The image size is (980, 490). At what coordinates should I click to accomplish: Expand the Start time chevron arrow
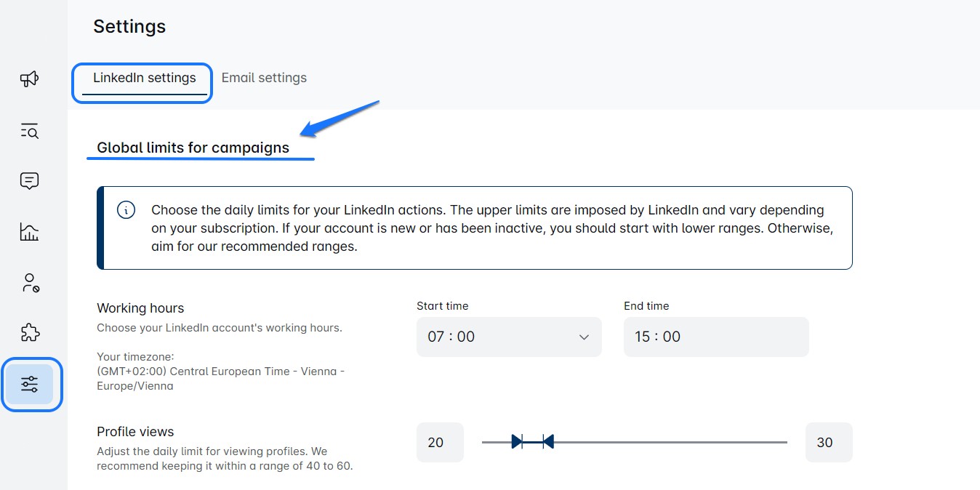[x=584, y=337]
